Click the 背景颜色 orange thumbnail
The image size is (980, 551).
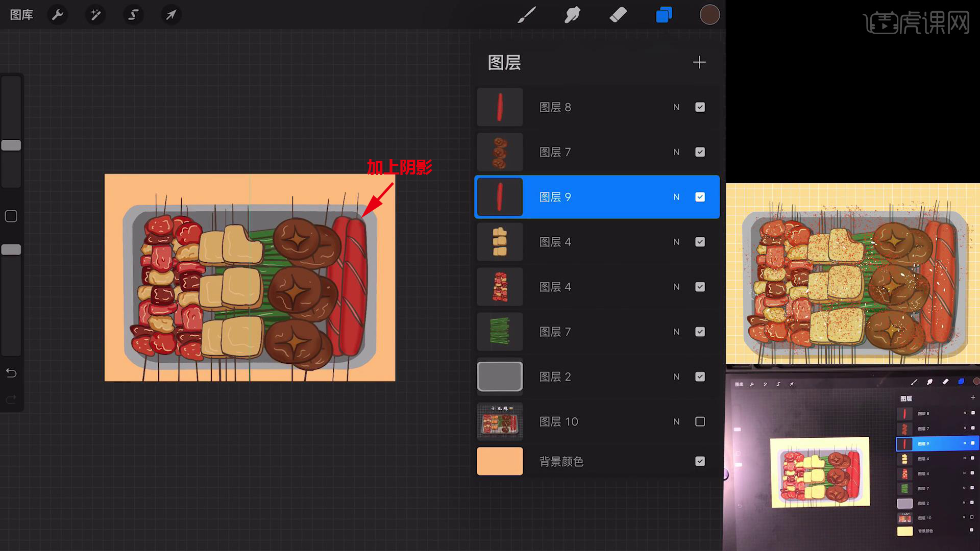pos(500,461)
